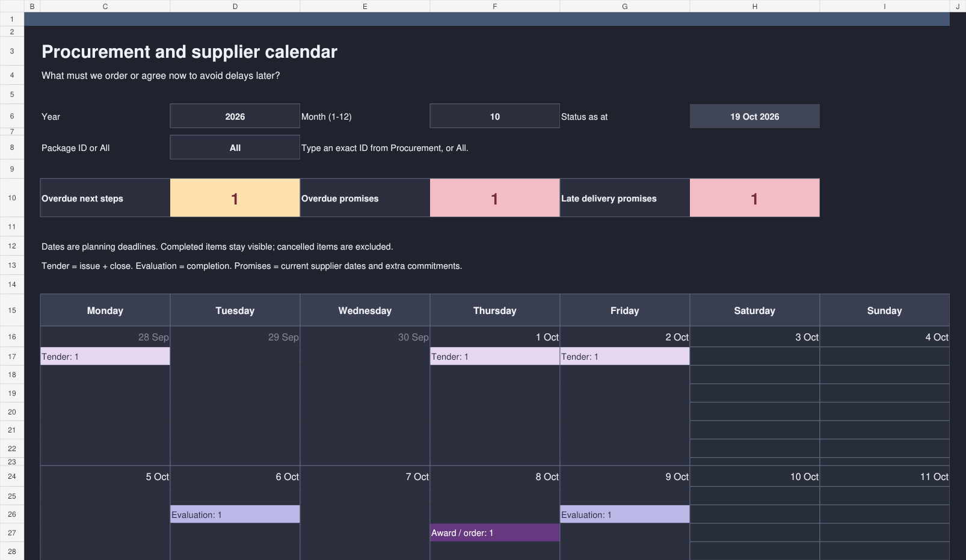Click the Tender = issue + close note
Image resolution: width=966 pixels, height=560 pixels.
click(251, 266)
